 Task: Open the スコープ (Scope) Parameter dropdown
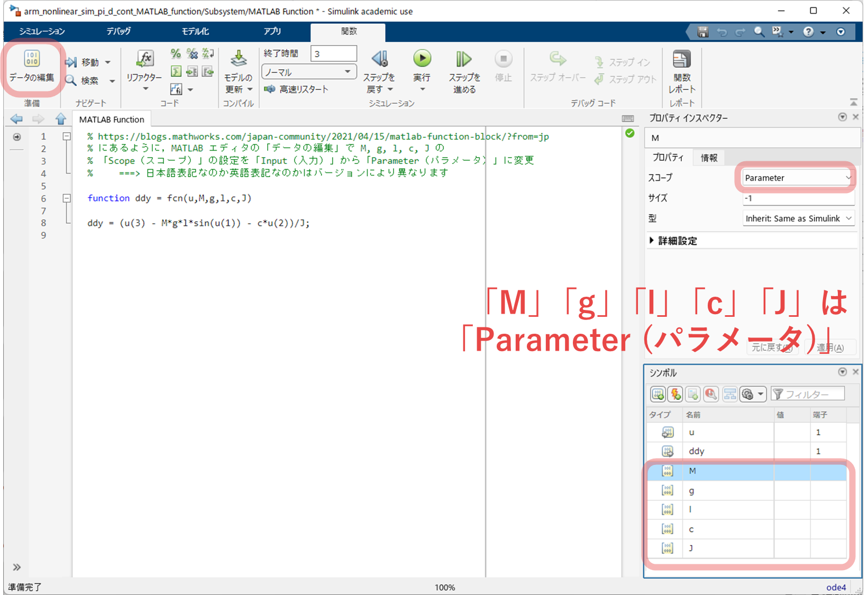(798, 178)
